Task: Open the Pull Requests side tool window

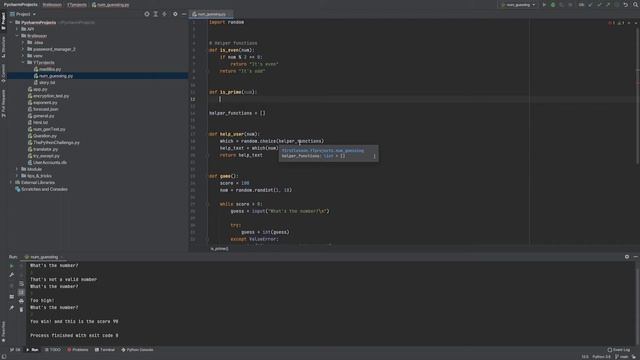Action: coord(3,104)
